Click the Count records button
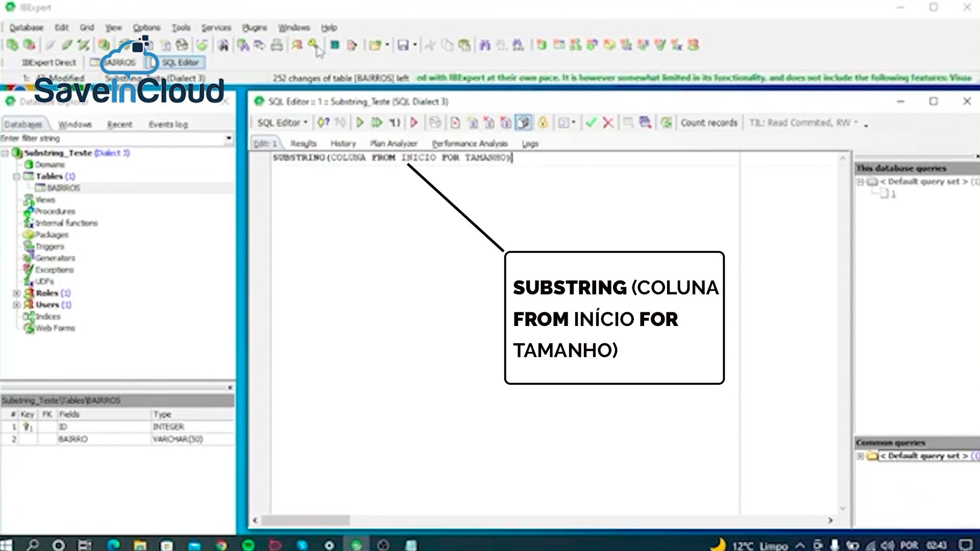The image size is (980, 551). click(709, 122)
